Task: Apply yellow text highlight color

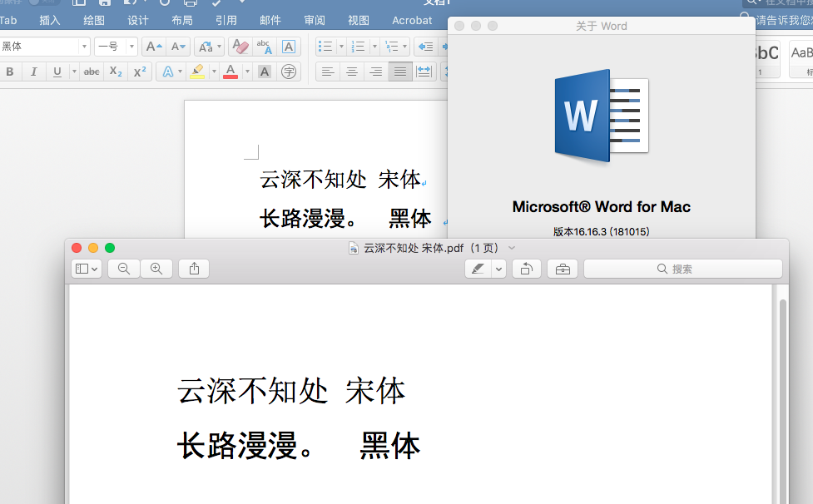Action: click(x=197, y=72)
